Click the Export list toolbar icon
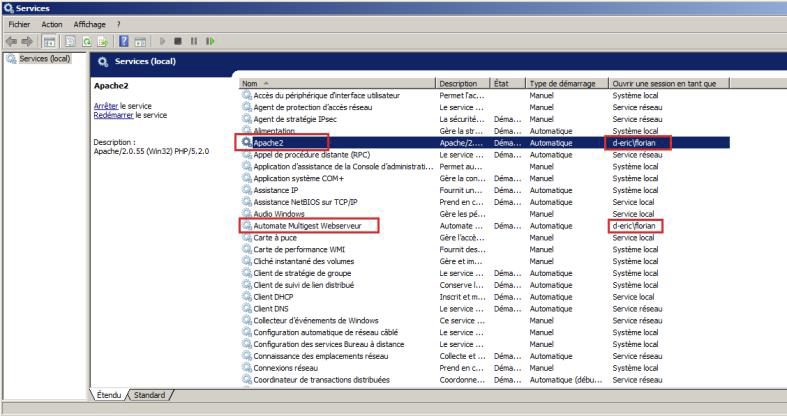The width and height of the screenshot is (787, 416). coord(101,40)
